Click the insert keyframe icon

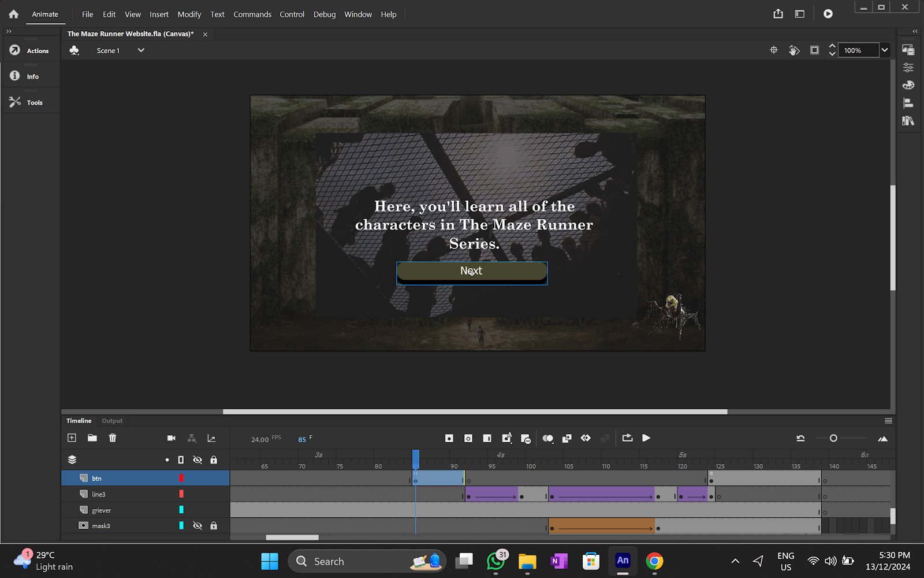pos(449,438)
